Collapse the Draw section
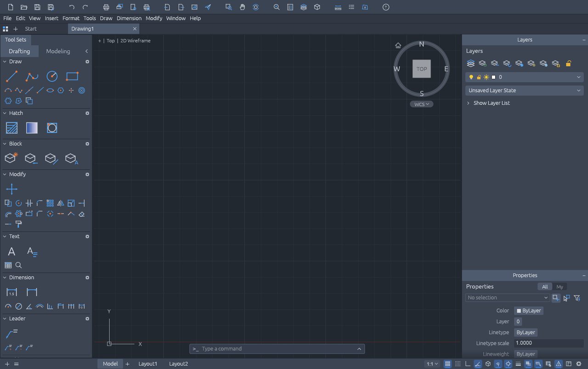588x369 pixels. pyautogui.click(x=5, y=61)
